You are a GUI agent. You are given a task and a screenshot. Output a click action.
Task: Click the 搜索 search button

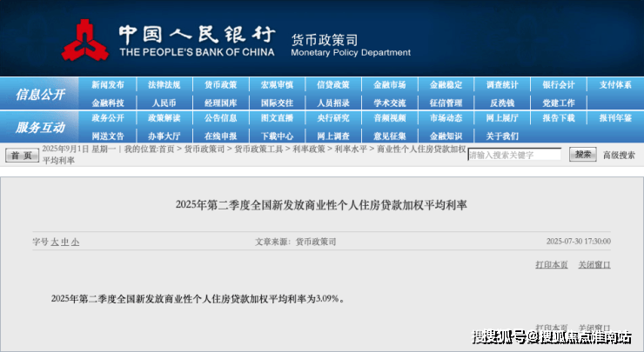tap(583, 155)
